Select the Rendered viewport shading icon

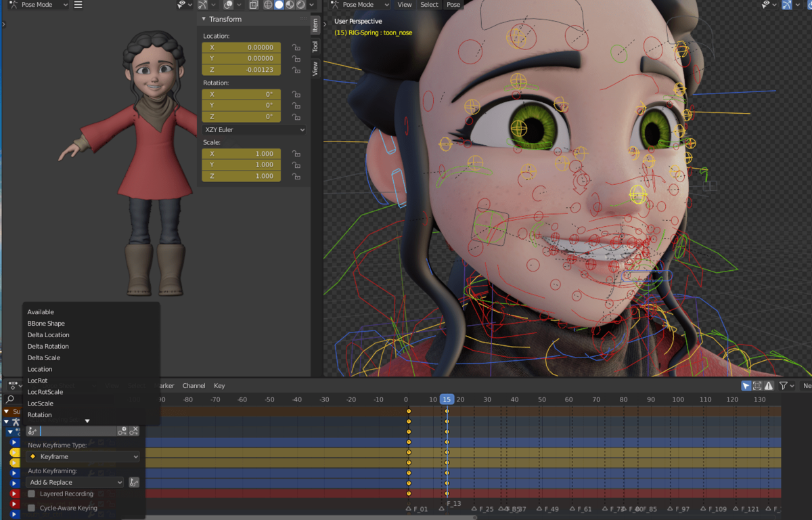300,5
